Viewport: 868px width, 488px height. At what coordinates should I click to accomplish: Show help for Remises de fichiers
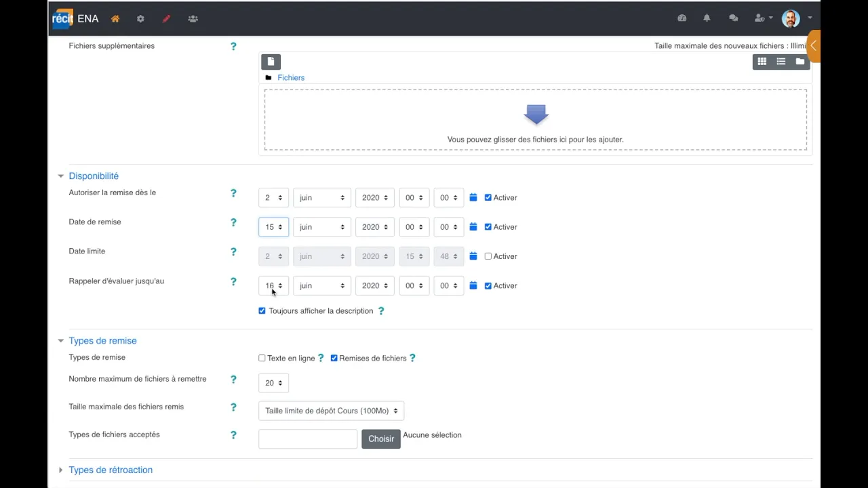pyautogui.click(x=412, y=358)
